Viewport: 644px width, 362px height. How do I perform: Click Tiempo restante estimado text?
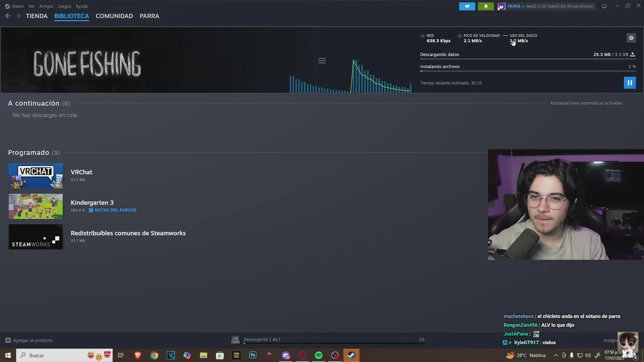coord(451,83)
